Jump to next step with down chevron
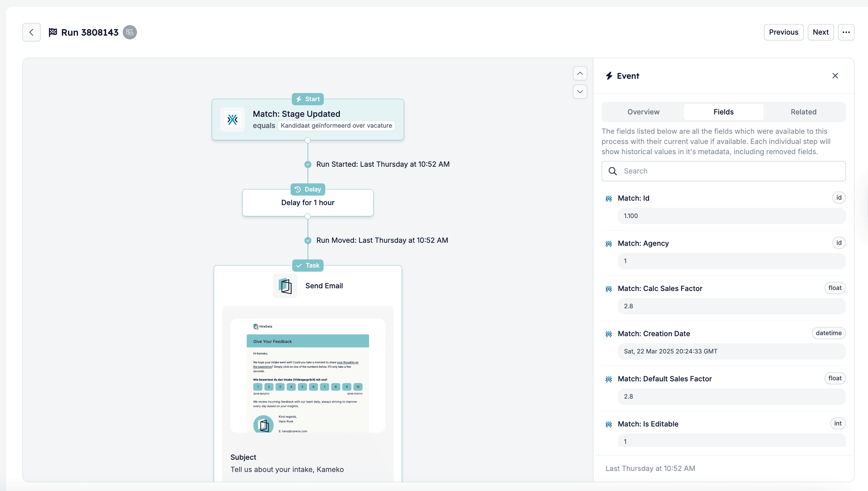Image resolution: width=868 pixels, height=491 pixels. [580, 92]
